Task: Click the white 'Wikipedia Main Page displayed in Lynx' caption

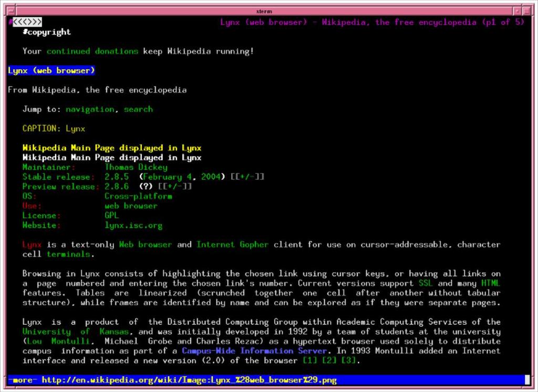Action: click(x=112, y=158)
